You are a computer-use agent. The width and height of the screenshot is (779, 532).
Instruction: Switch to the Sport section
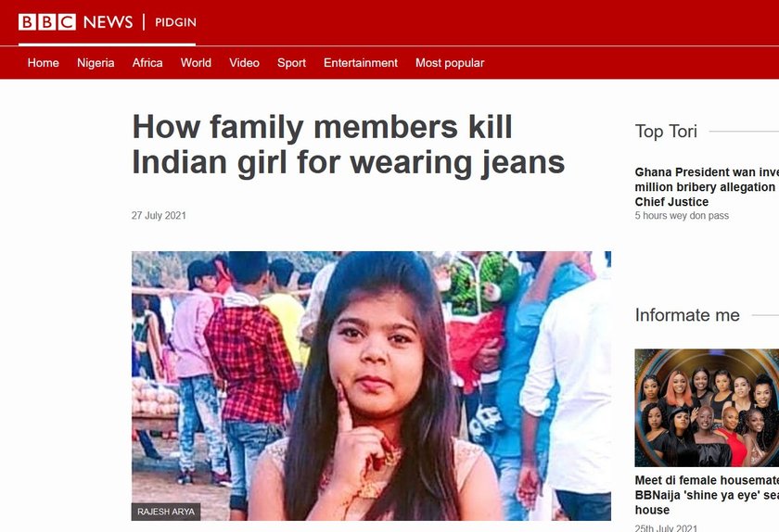point(291,63)
